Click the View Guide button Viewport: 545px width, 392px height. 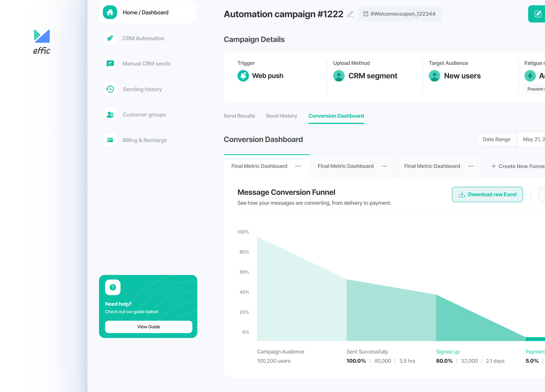(x=149, y=327)
